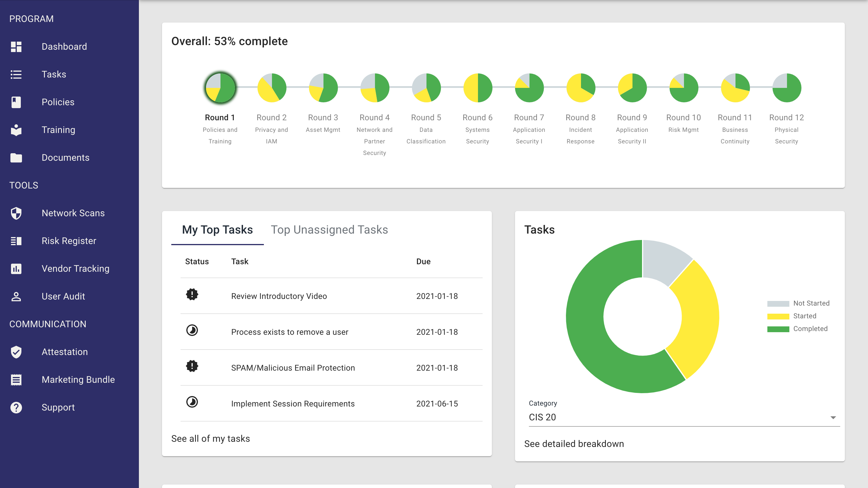Toggle Started yellow legend swatch
Image resolution: width=868 pixels, height=488 pixels.
pyautogui.click(x=778, y=316)
